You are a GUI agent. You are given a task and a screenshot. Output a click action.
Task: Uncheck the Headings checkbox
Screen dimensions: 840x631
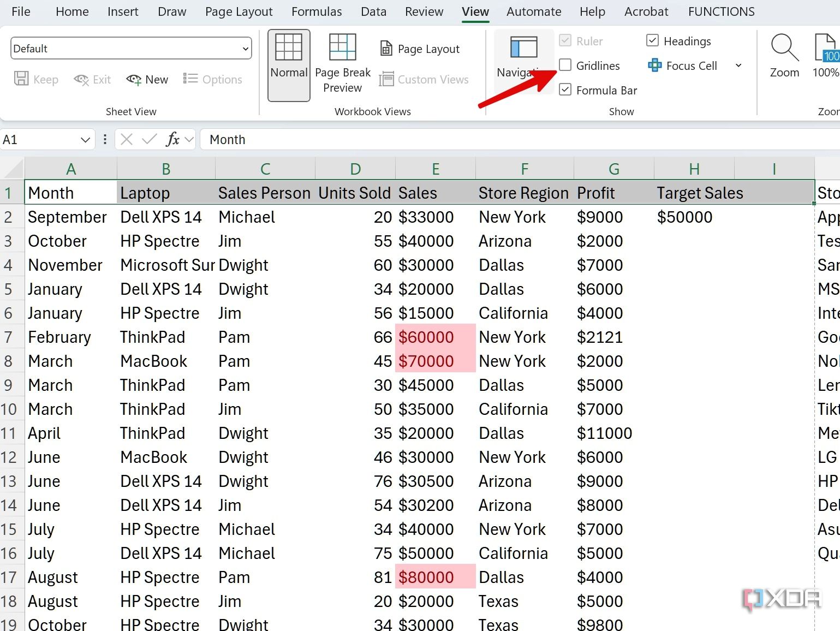pos(653,40)
